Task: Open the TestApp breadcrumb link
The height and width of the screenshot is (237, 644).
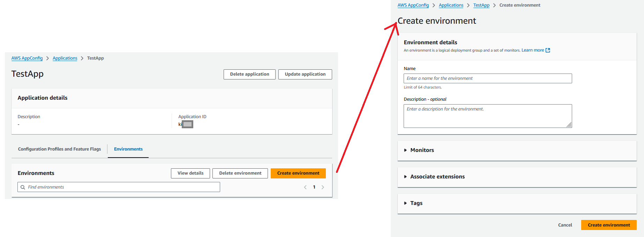Action: [481, 5]
